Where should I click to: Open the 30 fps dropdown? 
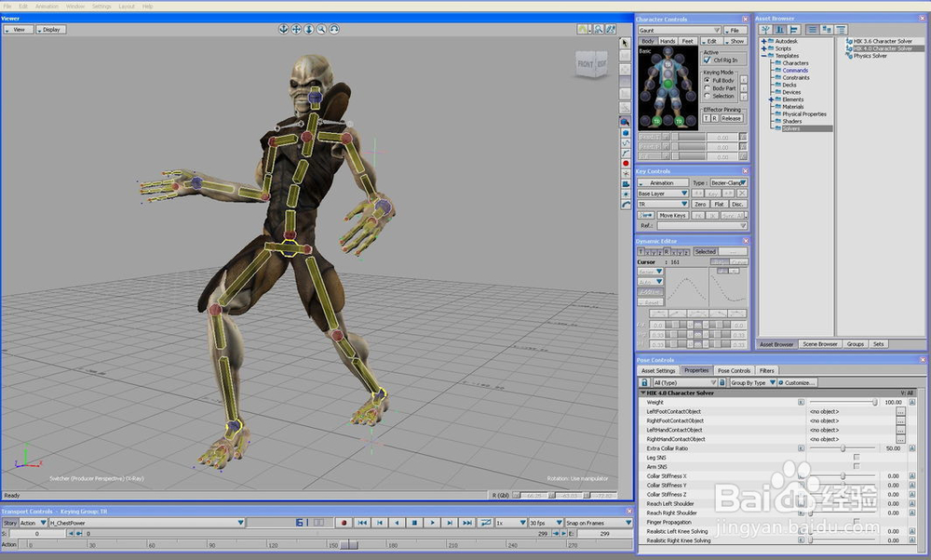click(x=546, y=523)
